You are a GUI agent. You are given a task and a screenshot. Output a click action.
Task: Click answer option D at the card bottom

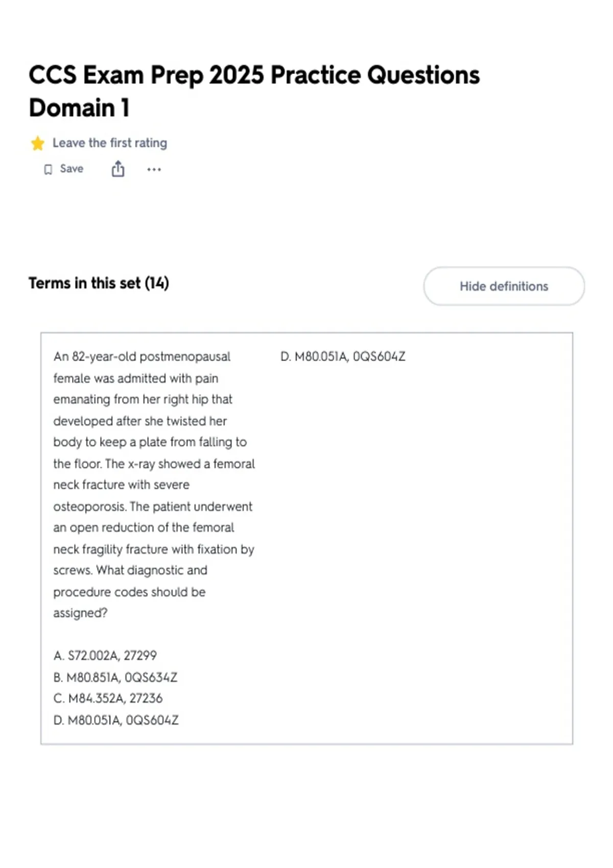coord(116,720)
